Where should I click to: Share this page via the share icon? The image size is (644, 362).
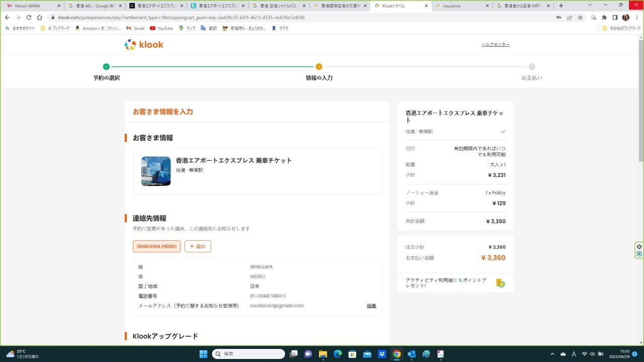(570, 17)
